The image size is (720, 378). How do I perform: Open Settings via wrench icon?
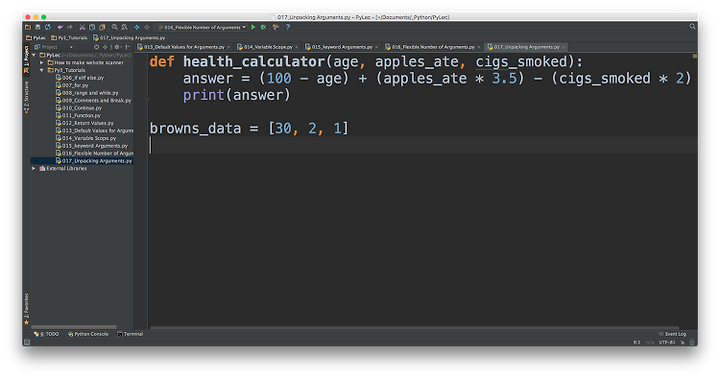coord(276,28)
